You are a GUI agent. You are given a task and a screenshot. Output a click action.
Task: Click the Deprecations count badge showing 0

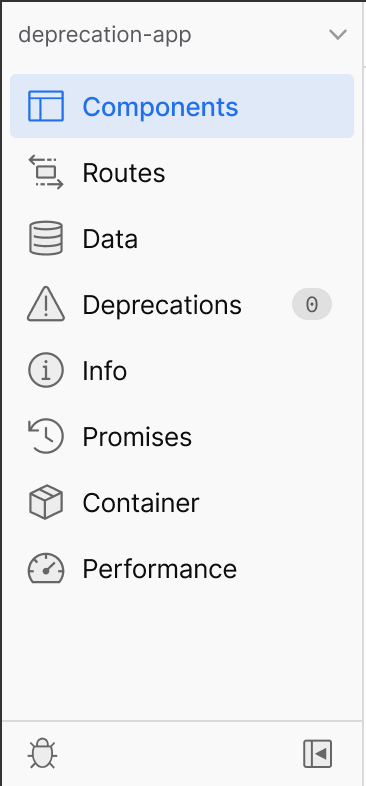(312, 304)
